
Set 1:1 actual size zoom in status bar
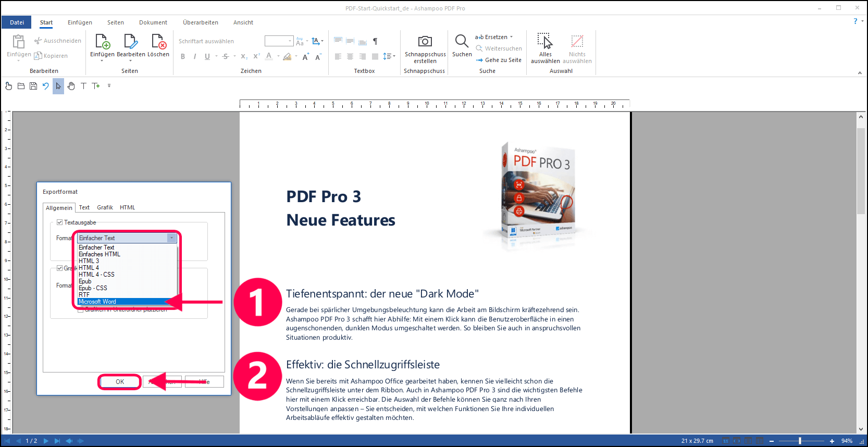tap(726, 441)
